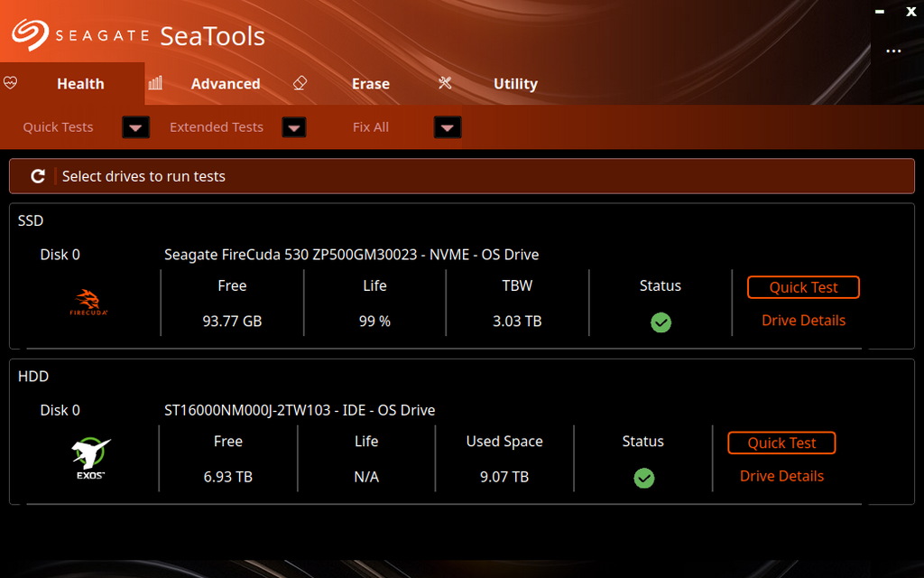Click the 3.03 TB TBW value

point(517,321)
